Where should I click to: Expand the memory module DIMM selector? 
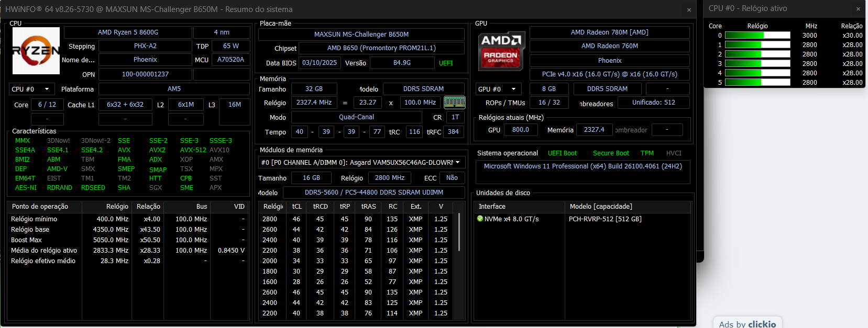point(361,162)
